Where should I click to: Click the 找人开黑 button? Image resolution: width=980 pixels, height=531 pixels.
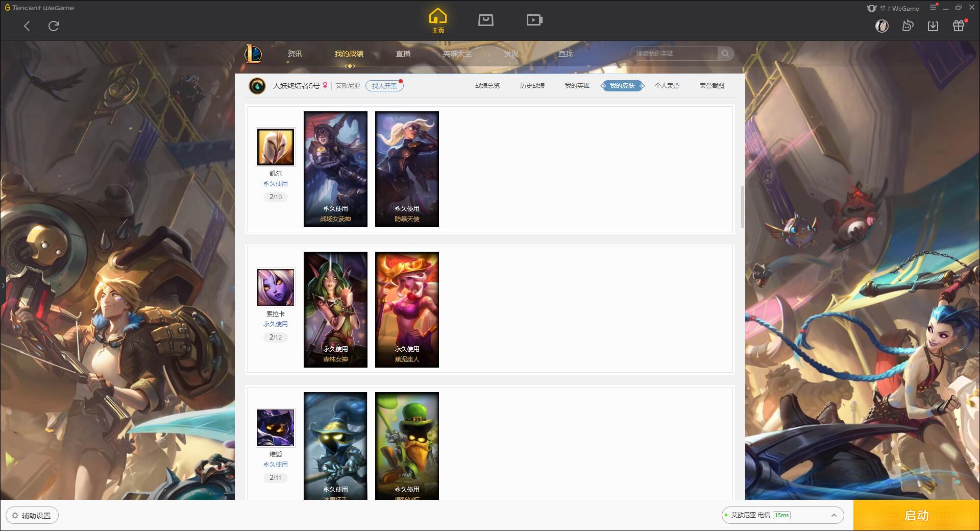click(384, 86)
